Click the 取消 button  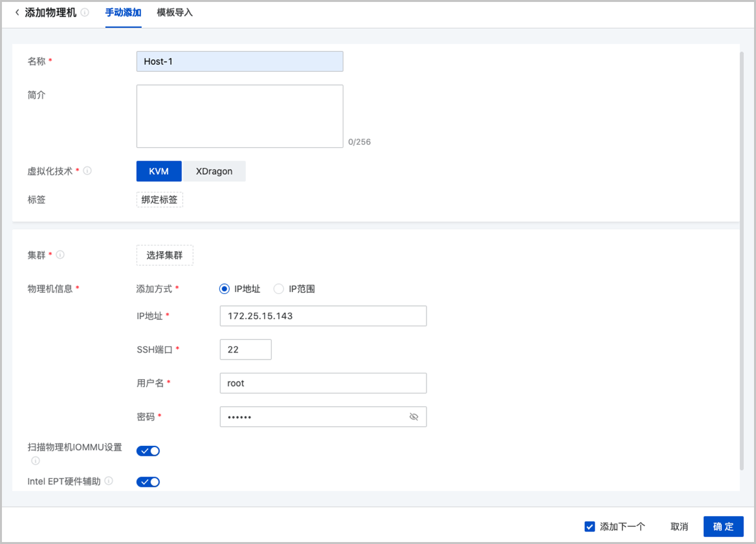(679, 526)
